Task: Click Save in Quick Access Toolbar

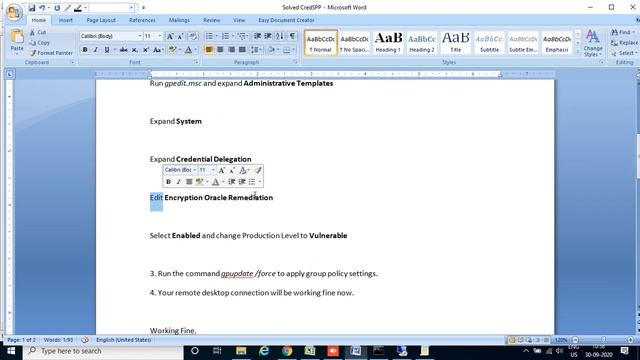Action: [x=31, y=8]
